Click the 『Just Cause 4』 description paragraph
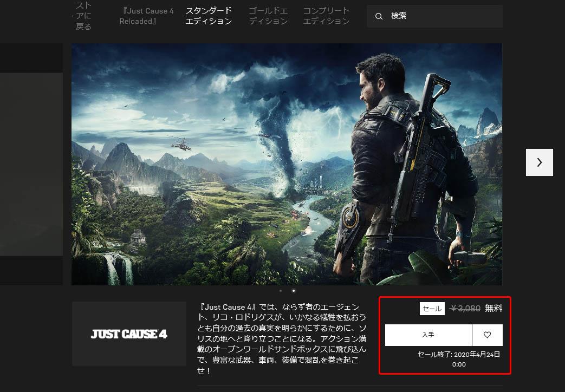Image resolution: width=565 pixels, height=392 pixels. point(282,339)
